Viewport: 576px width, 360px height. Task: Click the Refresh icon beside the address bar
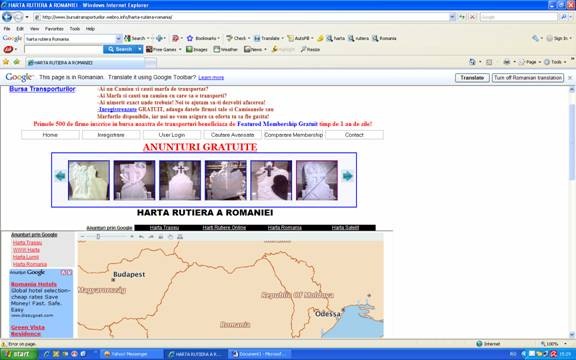tap(461, 17)
